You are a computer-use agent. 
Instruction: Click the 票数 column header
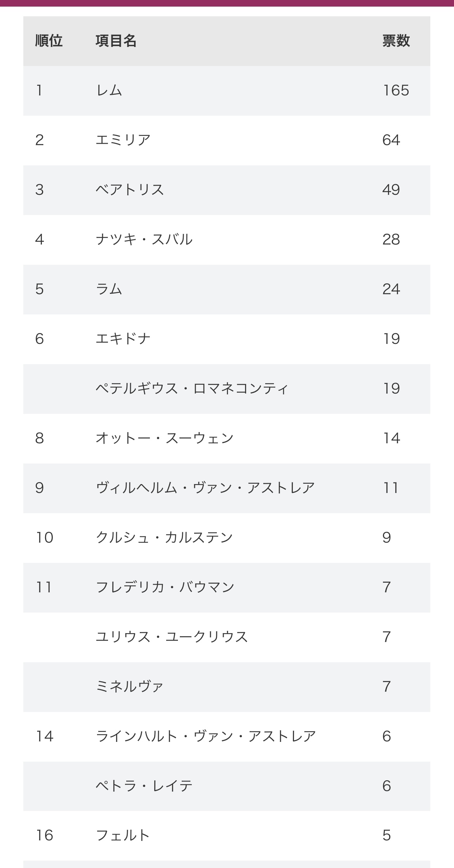coord(396,41)
